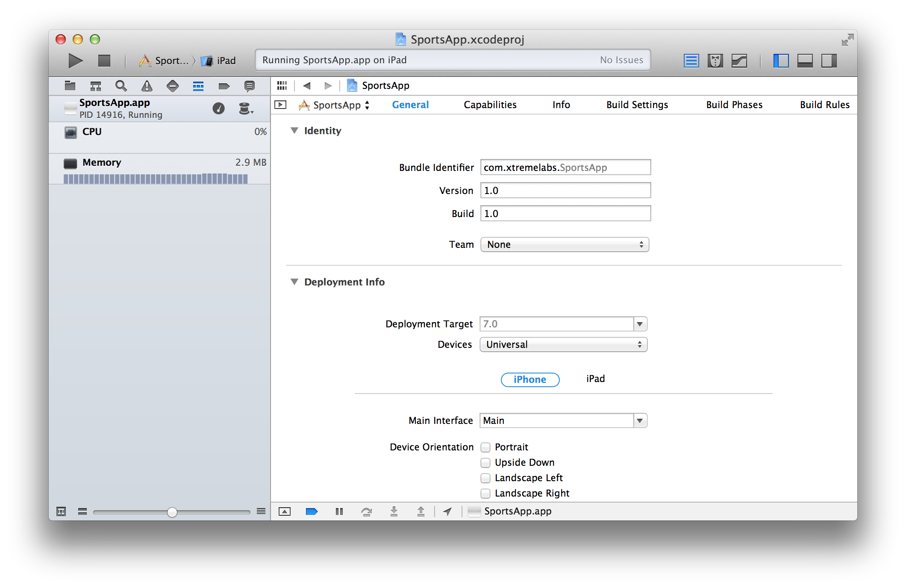
Task: Toggle the Utilities panel visibility
Action: [829, 61]
